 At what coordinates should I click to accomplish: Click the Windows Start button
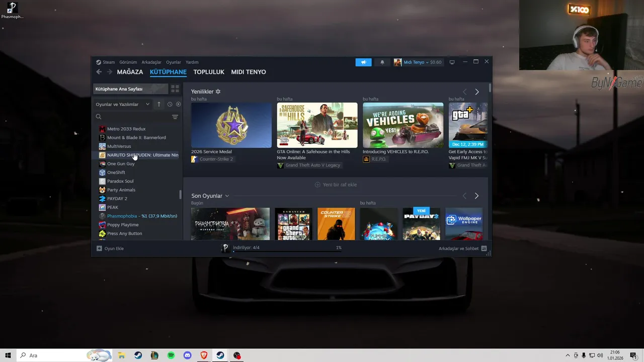[x=8, y=355]
